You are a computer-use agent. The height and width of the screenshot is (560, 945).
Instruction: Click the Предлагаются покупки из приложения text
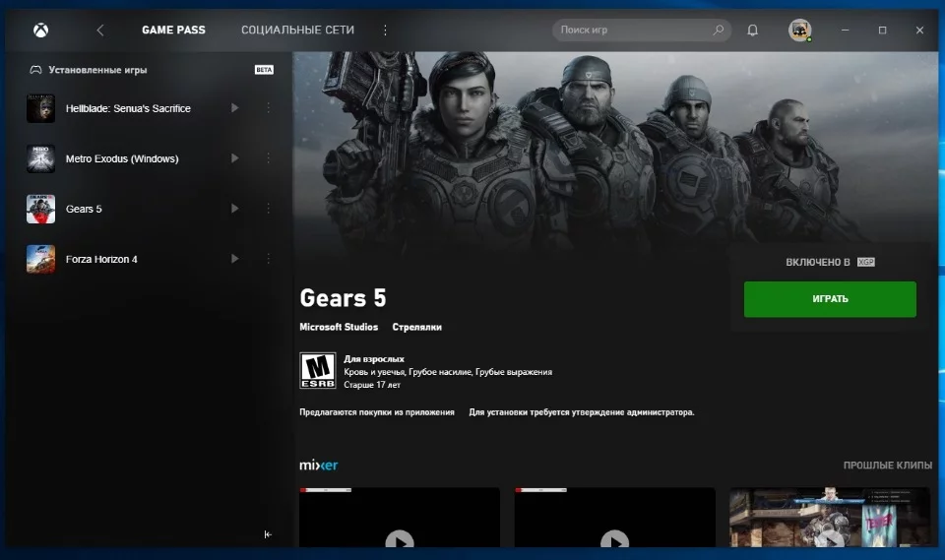click(x=377, y=412)
